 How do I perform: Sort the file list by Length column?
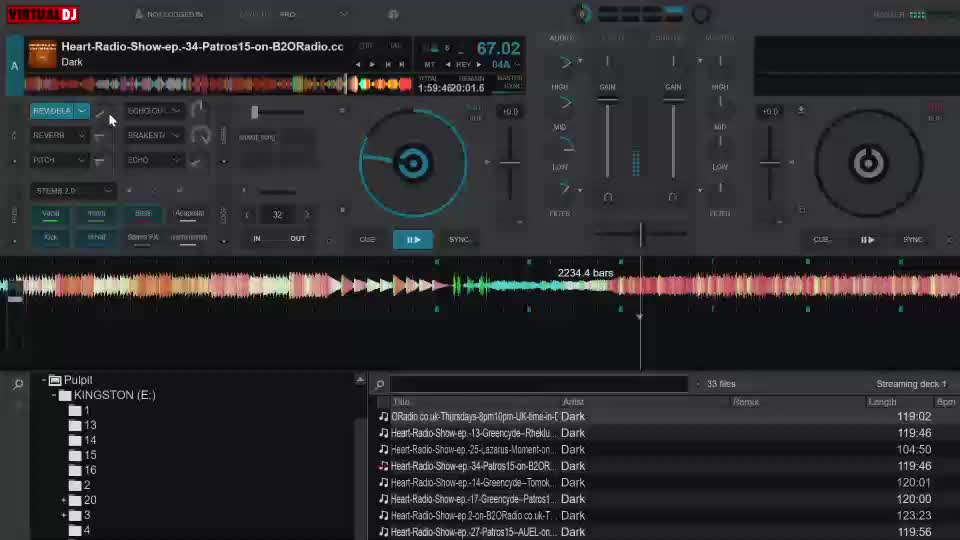coord(882,402)
